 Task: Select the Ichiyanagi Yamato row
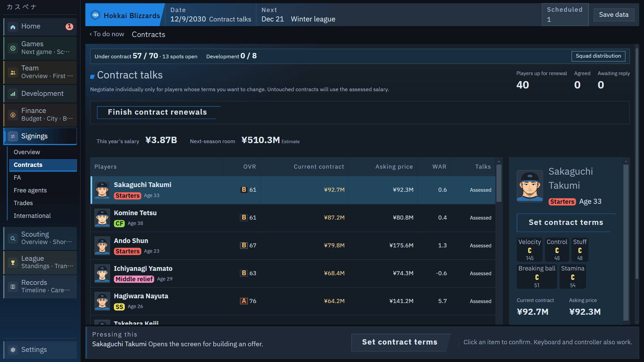click(293, 274)
